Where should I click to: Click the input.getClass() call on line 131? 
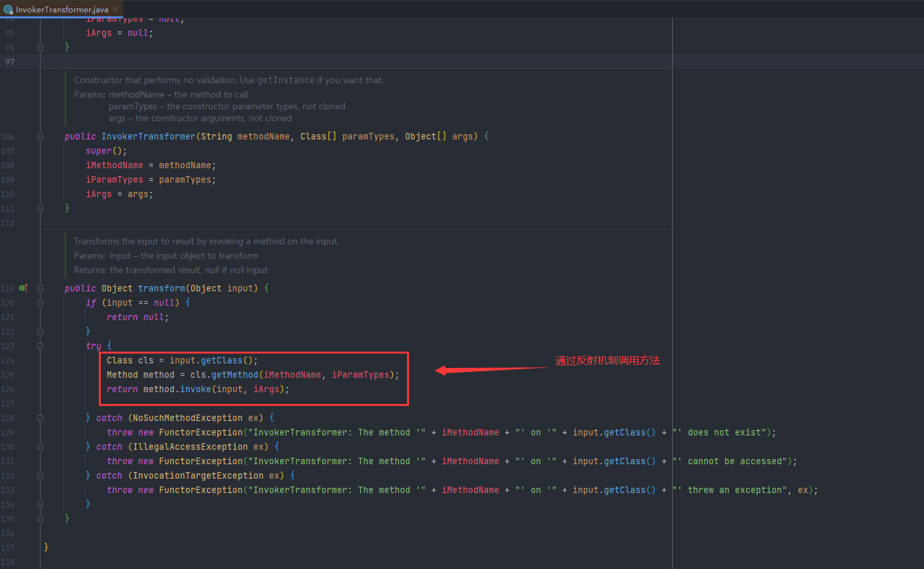point(614,461)
